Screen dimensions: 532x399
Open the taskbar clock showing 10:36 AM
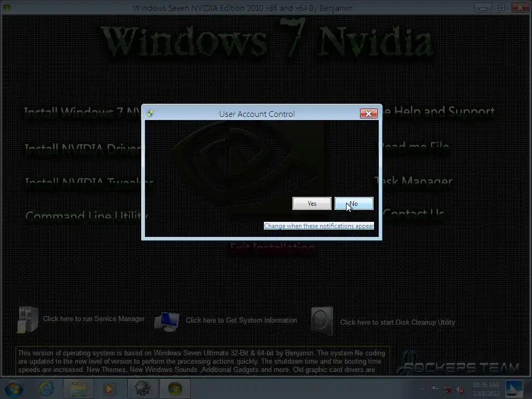click(486, 389)
